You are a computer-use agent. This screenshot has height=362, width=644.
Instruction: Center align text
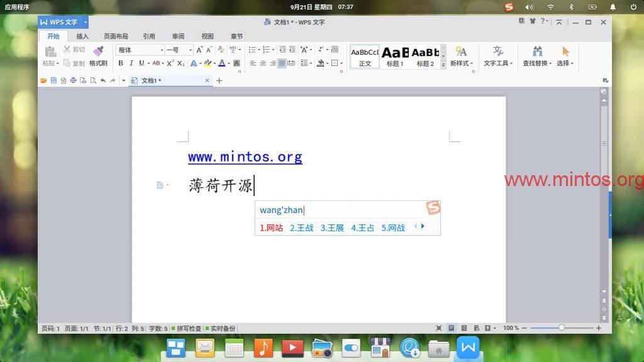tap(263, 63)
